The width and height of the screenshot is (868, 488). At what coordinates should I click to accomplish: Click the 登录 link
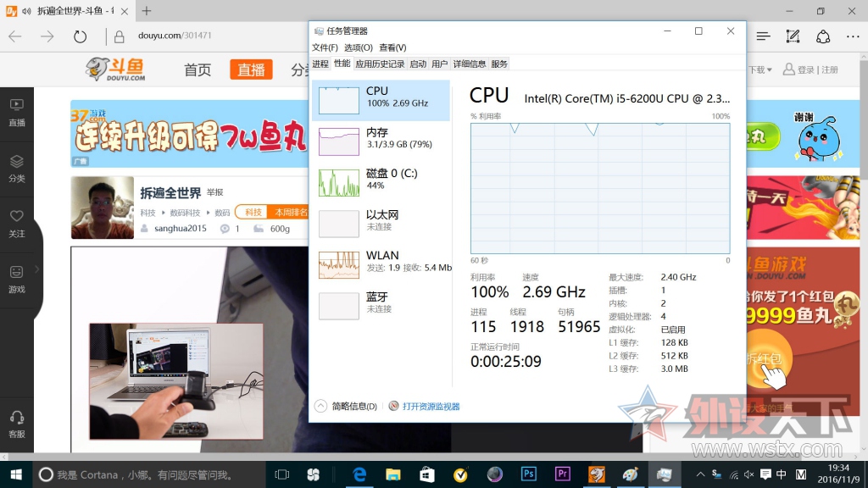coord(805,69)
